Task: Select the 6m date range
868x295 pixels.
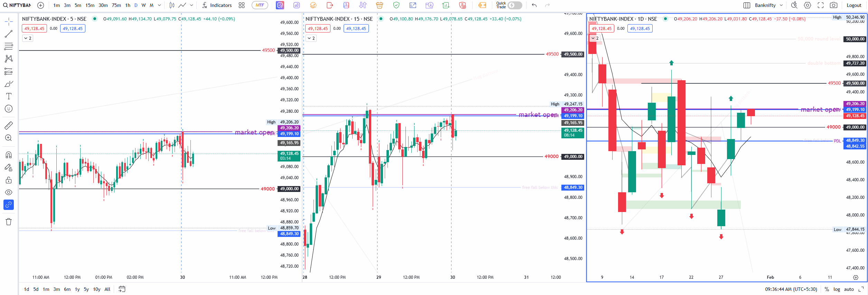Action: click(x=67, y=289)
